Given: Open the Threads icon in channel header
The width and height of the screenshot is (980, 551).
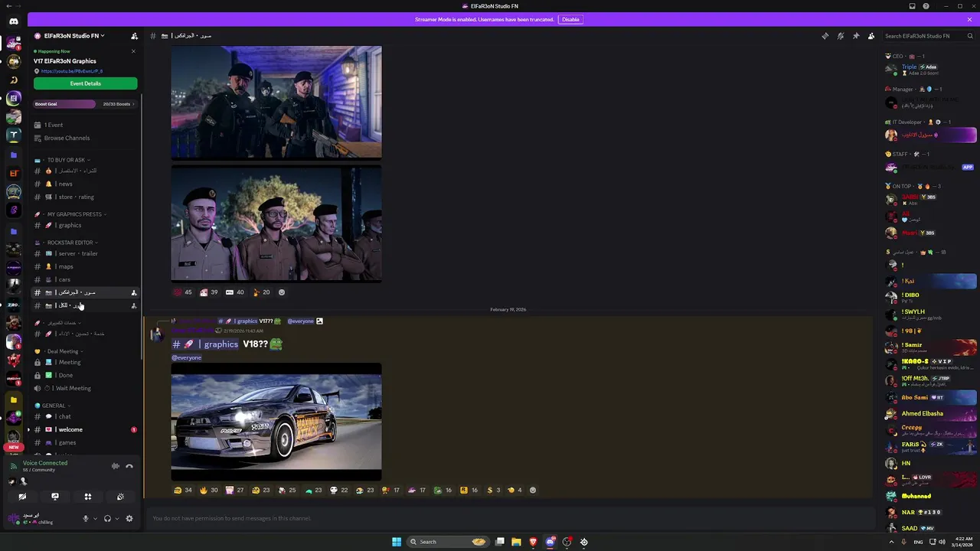Looking at the screenshot, I should pyautogui.click(x=825, y=36).
